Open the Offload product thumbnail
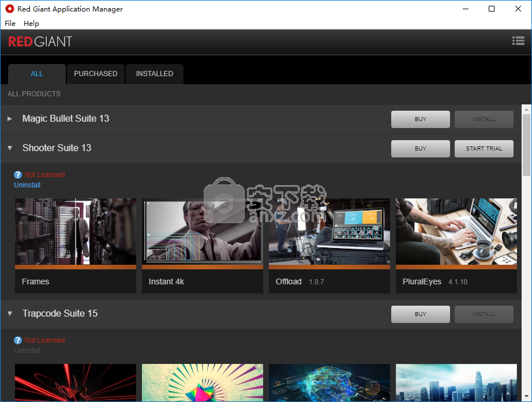The image size is (532, 402). click(329, 231)
